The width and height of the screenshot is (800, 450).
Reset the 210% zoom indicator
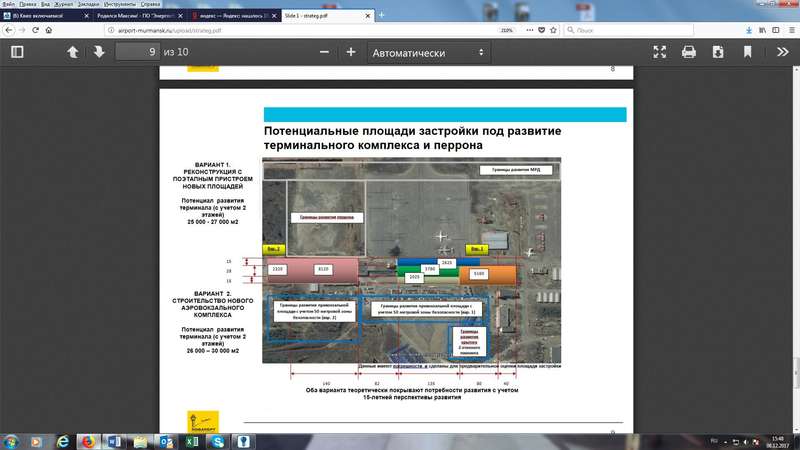coord(507,31)
